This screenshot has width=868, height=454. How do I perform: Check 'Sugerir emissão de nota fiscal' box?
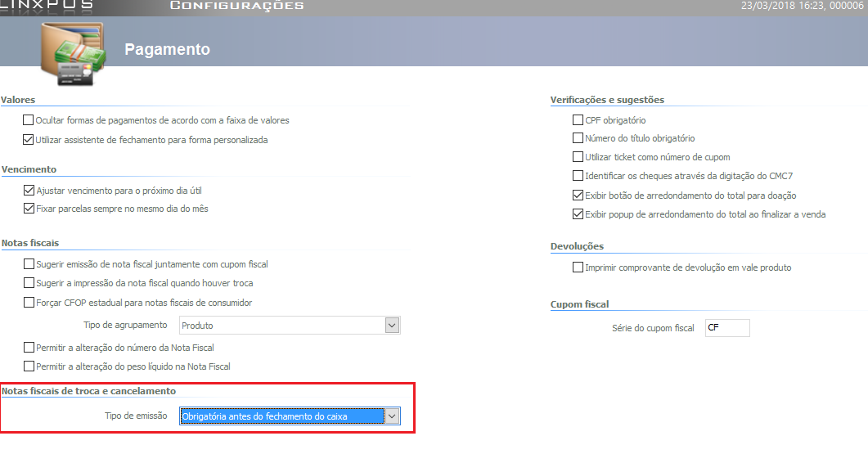(x=29, y=264)
